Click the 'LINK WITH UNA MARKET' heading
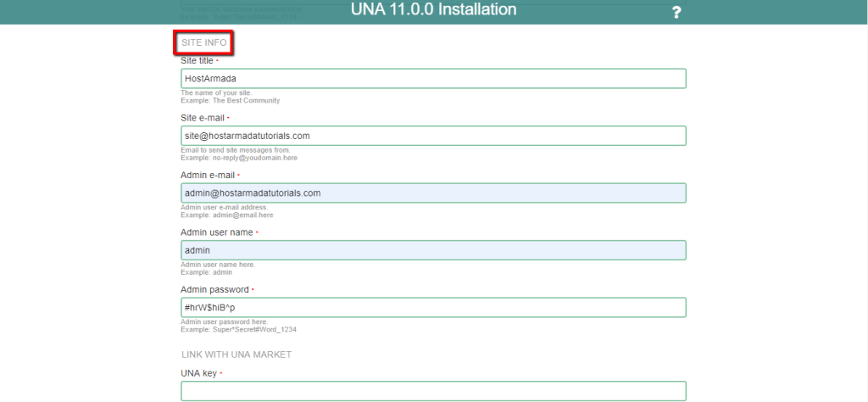Viewport: 868px width, 402px height. click(x=236, y=355)
